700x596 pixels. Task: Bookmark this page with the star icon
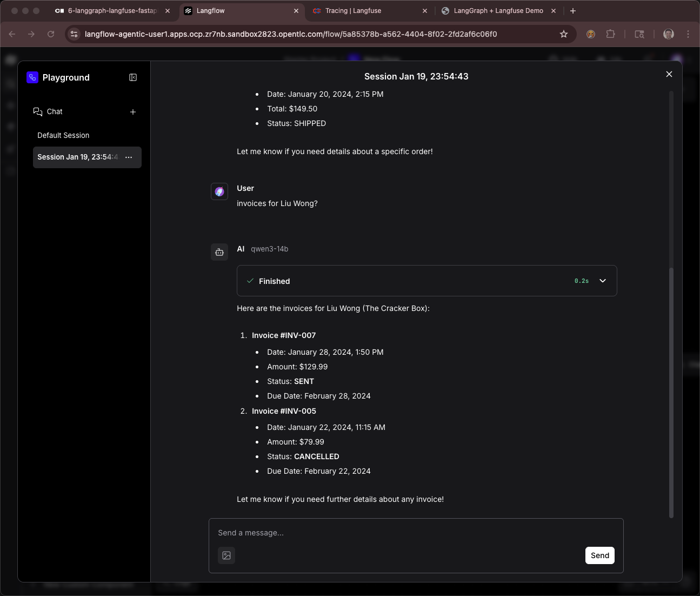[x=564, y=34]
